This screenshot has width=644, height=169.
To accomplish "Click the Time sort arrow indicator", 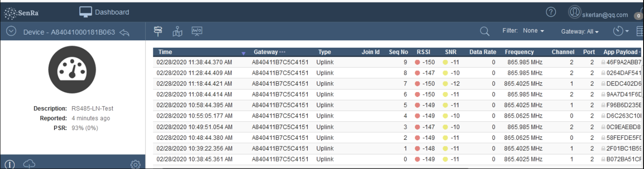I will [x=243, y=54].
